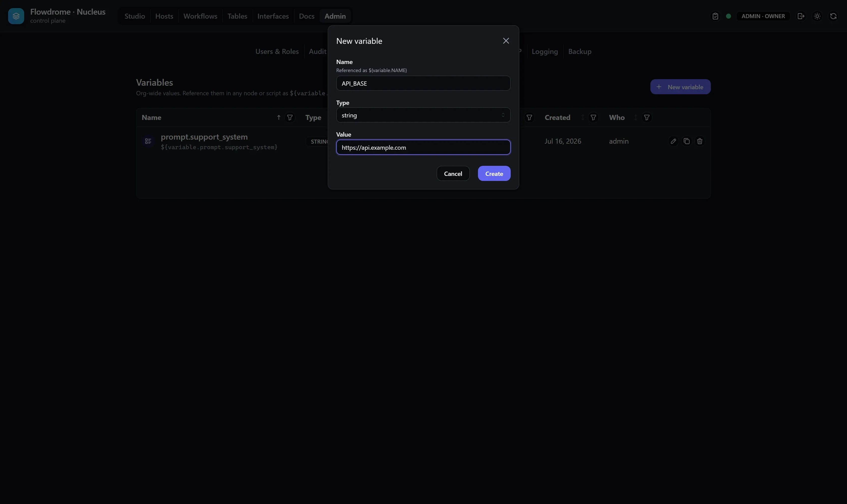Click the Type column header
Image resolution: width=847 pixels, height=504 pixels.
click(313, 117)
